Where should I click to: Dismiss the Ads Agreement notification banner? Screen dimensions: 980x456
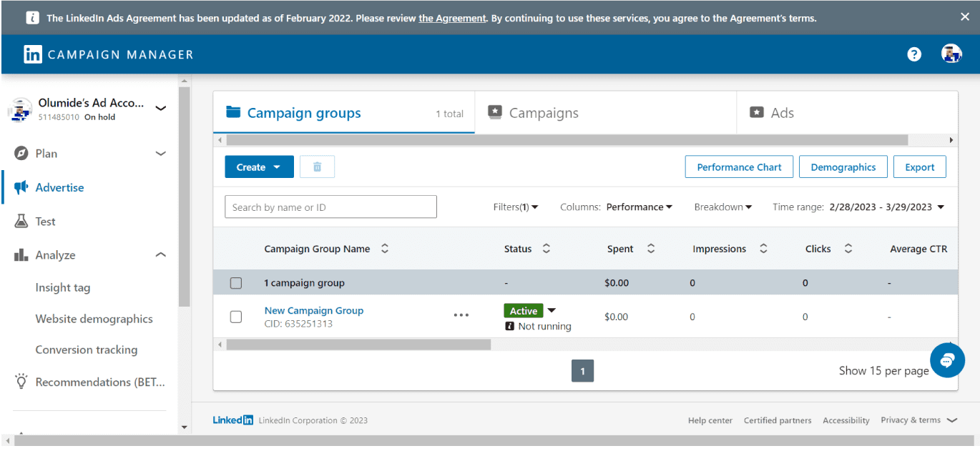964,17
